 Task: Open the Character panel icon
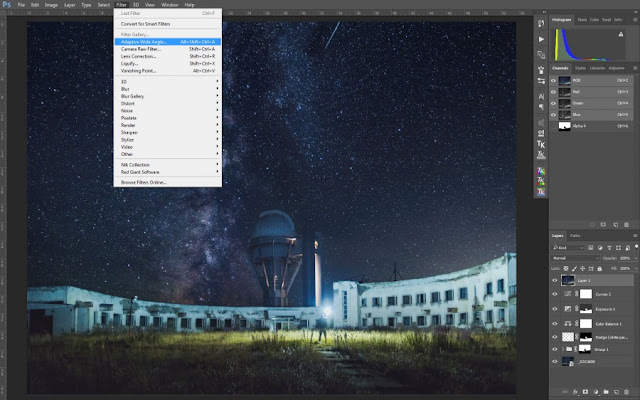pos(541,96)
